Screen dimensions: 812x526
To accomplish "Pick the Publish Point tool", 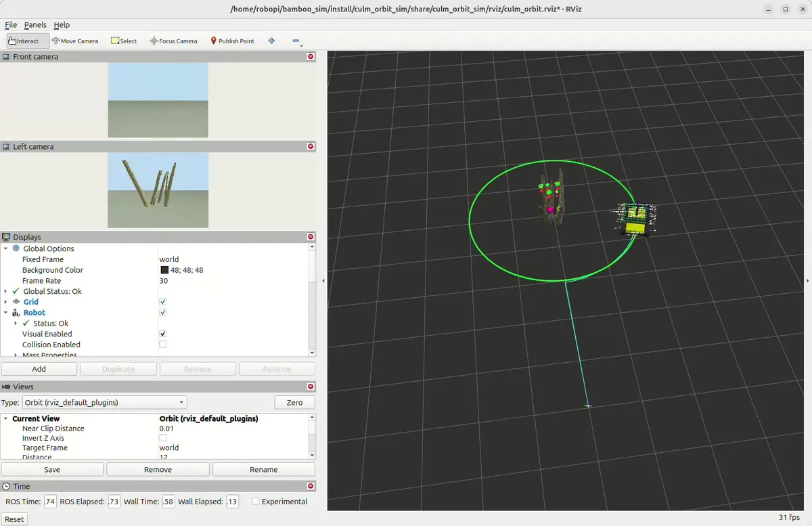I will click(233, 41).
